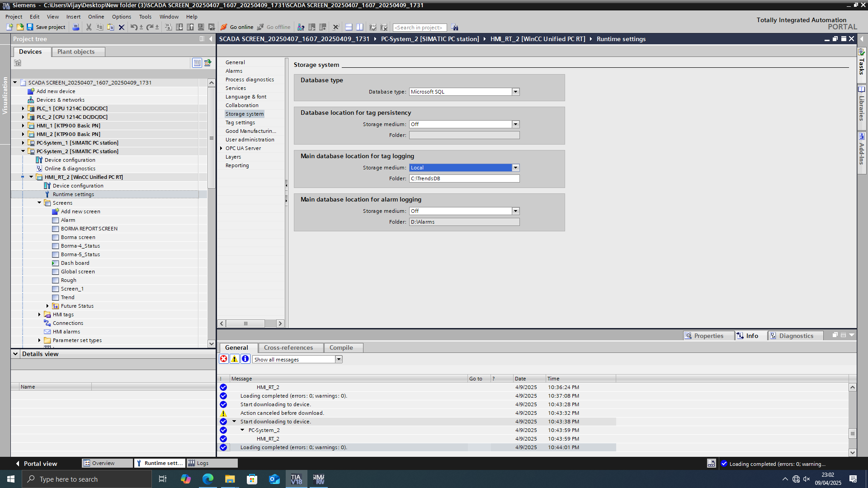Click the Cut scissors icon

(x=89, y=27)
